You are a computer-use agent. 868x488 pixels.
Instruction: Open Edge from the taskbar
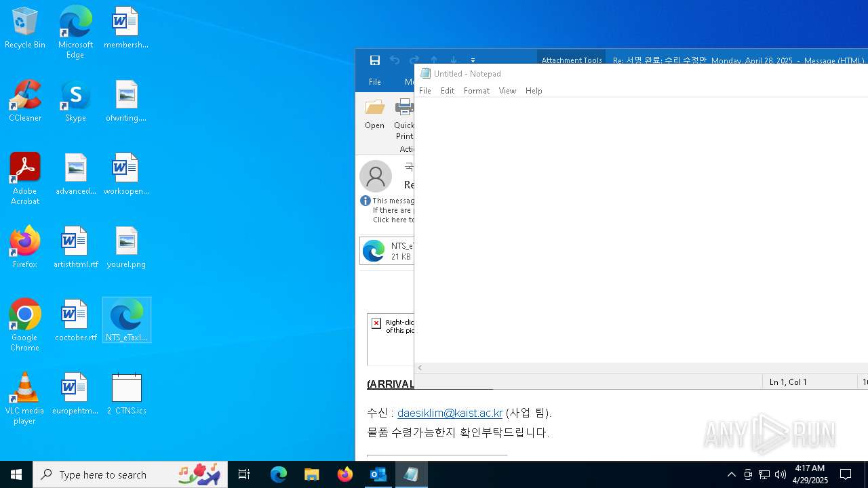coord(279,474)
